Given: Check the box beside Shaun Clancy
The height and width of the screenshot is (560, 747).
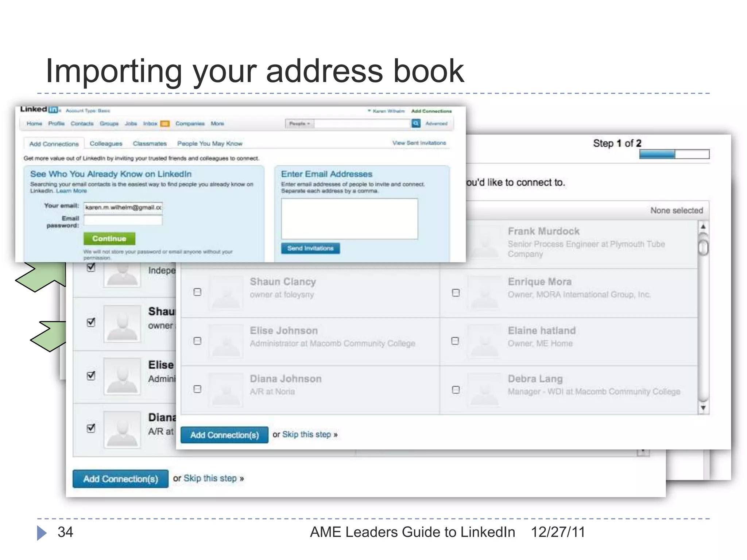Looking at the screenshot, I should [197, 292].
